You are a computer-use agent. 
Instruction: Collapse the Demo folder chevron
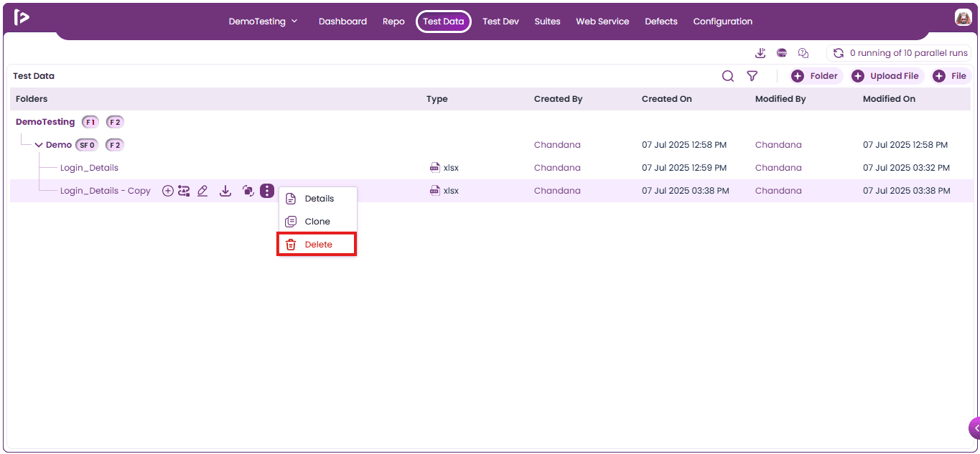(39, 145)
